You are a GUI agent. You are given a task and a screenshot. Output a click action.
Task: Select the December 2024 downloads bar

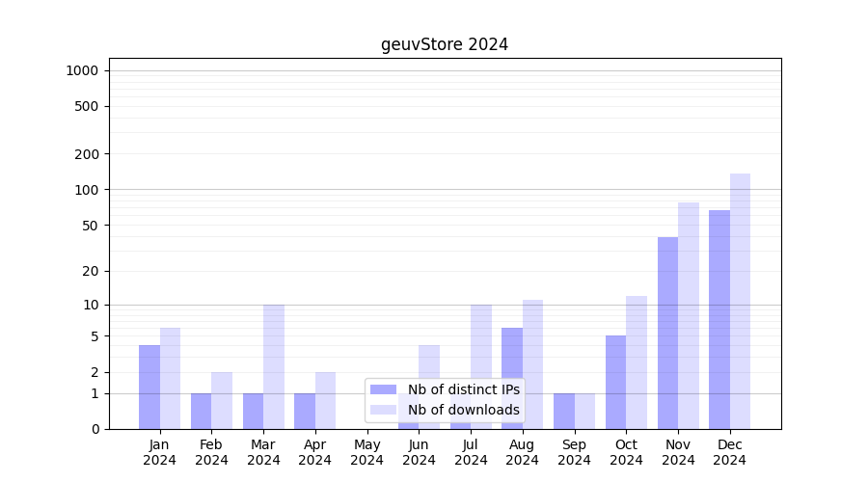[740, 301]
